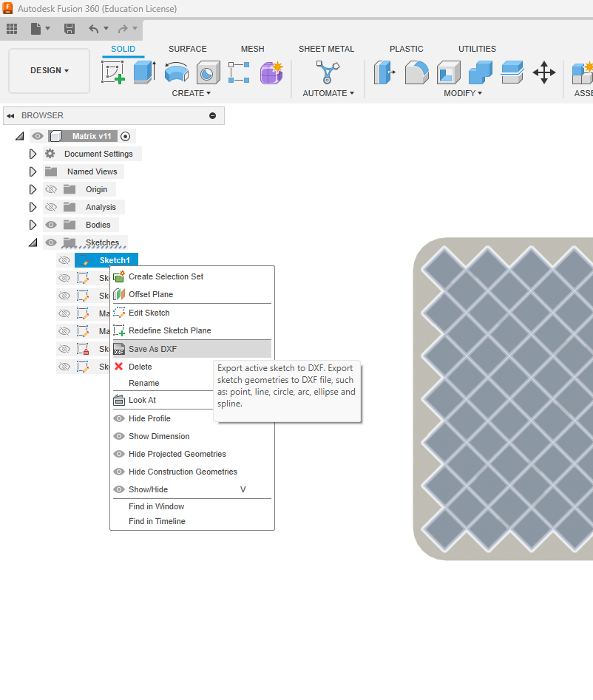Collapse the Sketches folder
The width and height of the screenshot is (593, 700).
pyautogui.click(x=33, y=242)
